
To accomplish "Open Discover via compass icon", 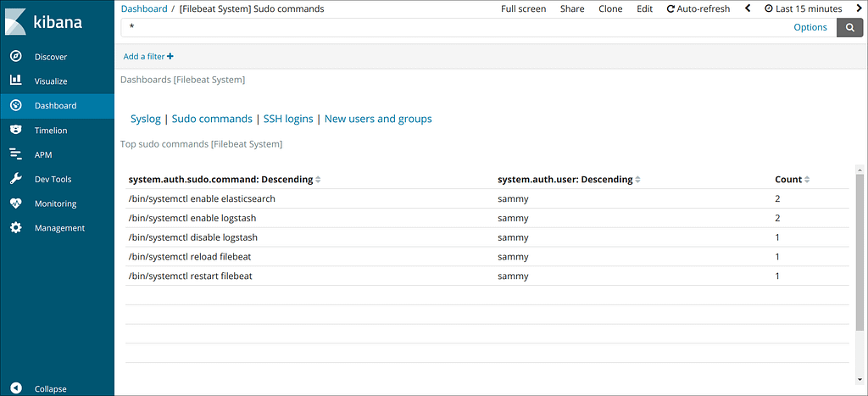I will click(x=16, y=57).
